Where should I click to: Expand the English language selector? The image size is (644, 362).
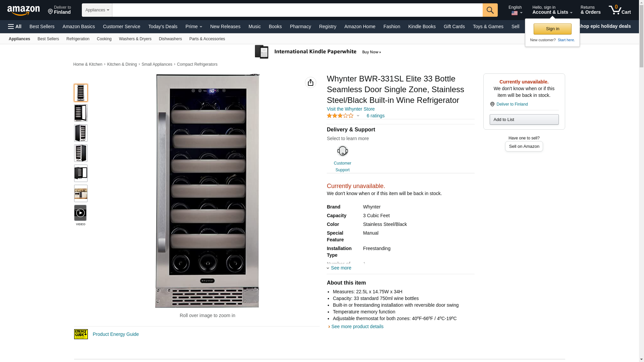pos(516,10)
